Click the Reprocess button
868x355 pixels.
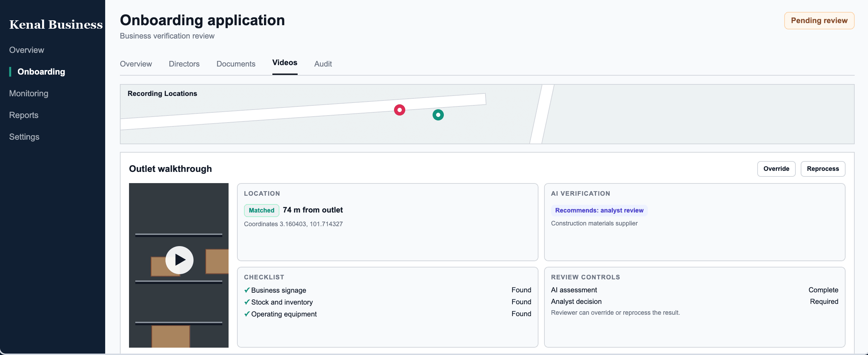click(823, 169)
